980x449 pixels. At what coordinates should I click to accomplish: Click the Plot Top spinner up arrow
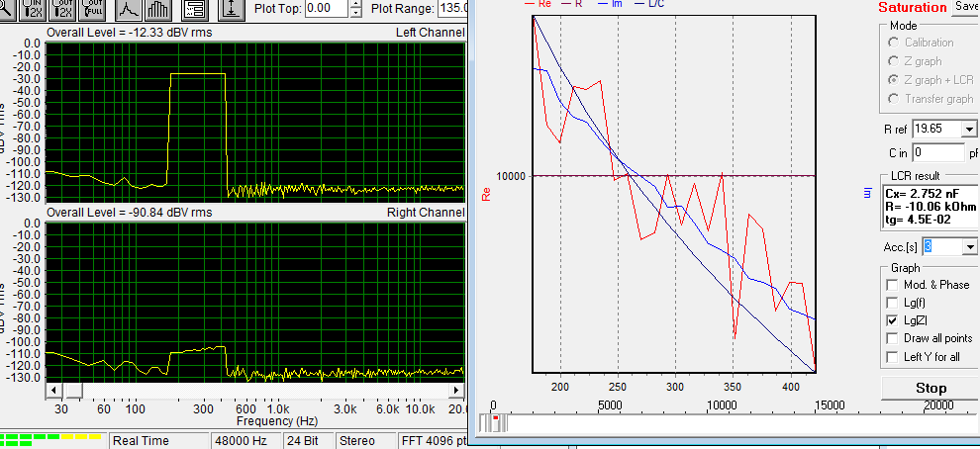tap(355, 4)
